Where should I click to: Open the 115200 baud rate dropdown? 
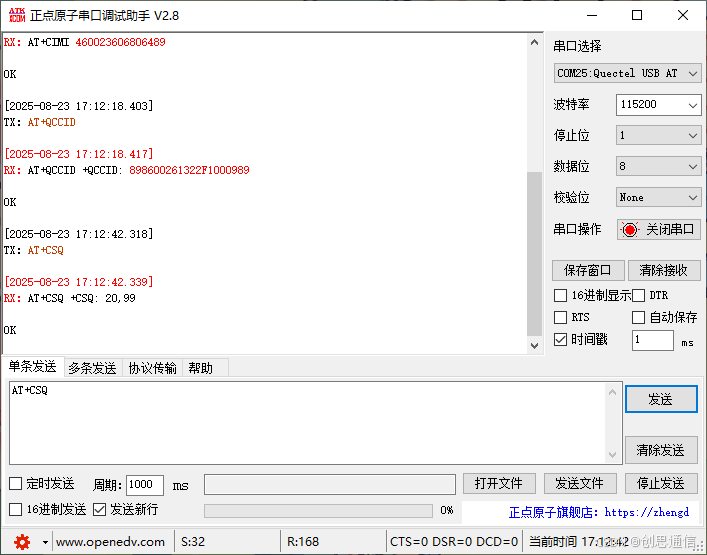[658, 105]
